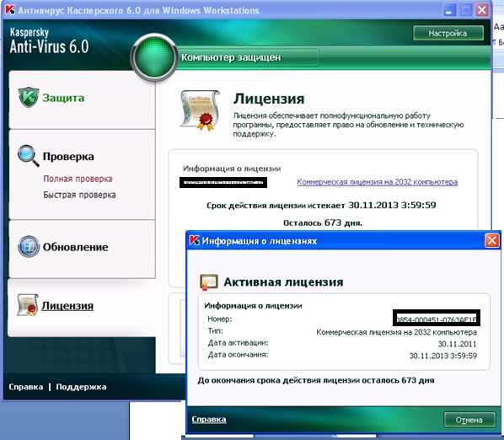Minimize the Kaspersky main window
The image size is (504, 440).
(x=449, y=10)
